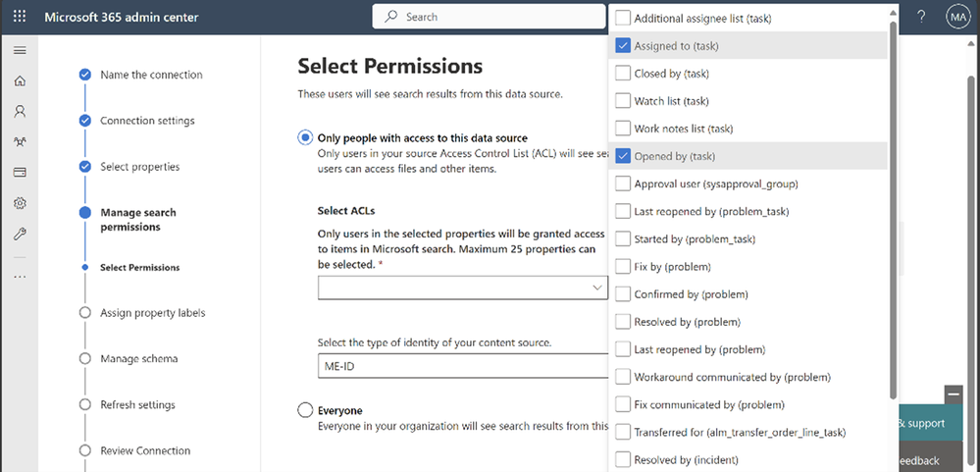Expand the Select ACLs dropdown

tap(462, 288)
